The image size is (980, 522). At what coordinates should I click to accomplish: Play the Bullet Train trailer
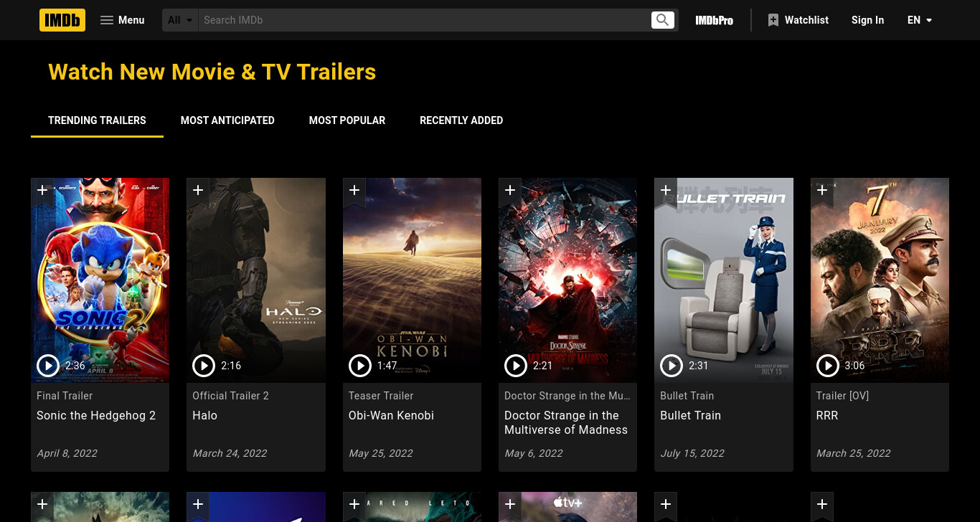click(x=672, y=366)
